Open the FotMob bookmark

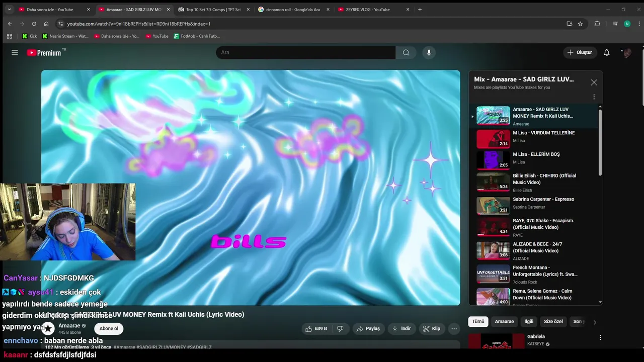click(197, 36)
